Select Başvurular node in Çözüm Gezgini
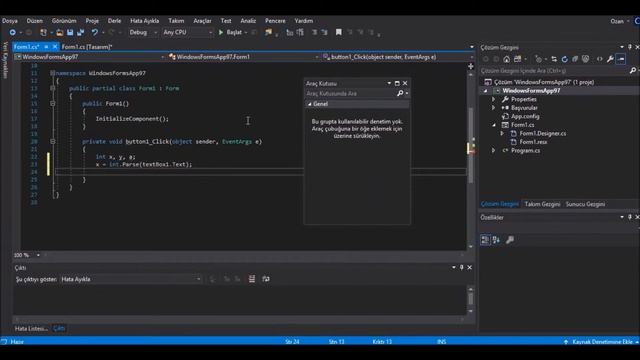 pyautogui.click(x=524, y=108)
